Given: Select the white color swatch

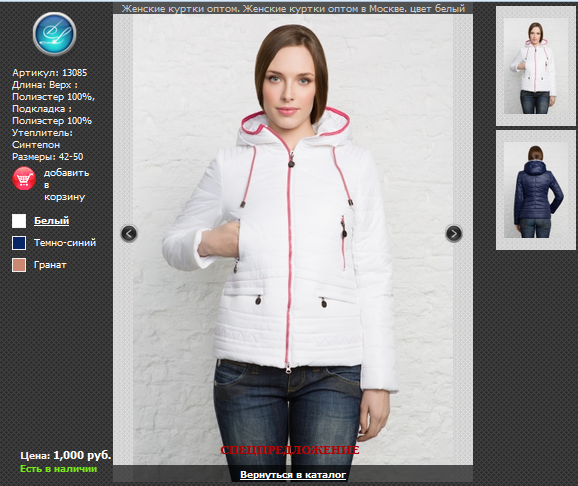Looking at the screenshot, I should [x=19, y=221].
